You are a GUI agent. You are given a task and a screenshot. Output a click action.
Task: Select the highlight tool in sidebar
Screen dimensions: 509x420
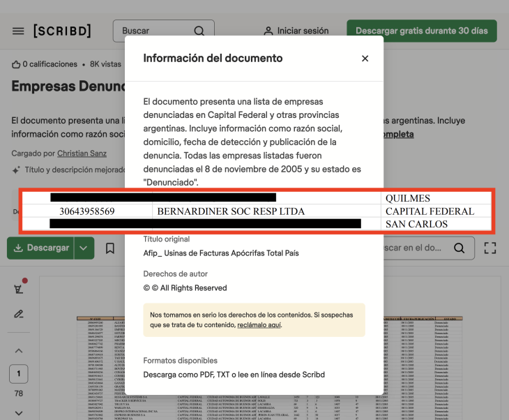click(19, 289)
